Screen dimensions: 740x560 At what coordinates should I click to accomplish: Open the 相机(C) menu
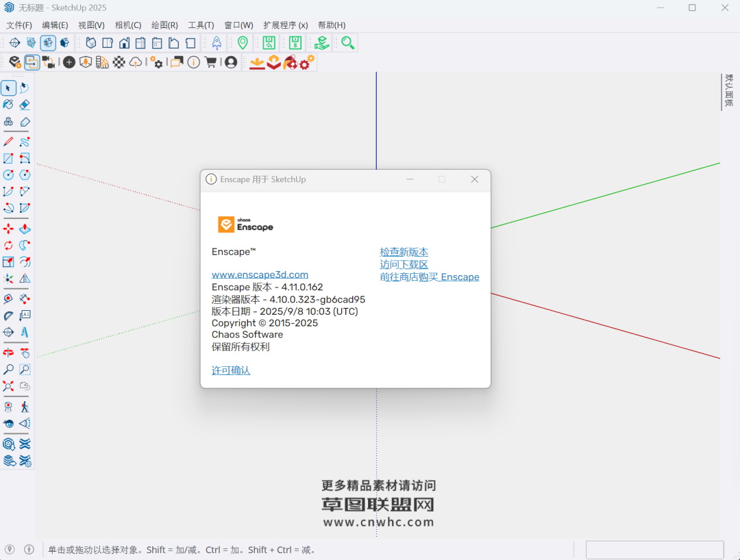click(128, 25)
